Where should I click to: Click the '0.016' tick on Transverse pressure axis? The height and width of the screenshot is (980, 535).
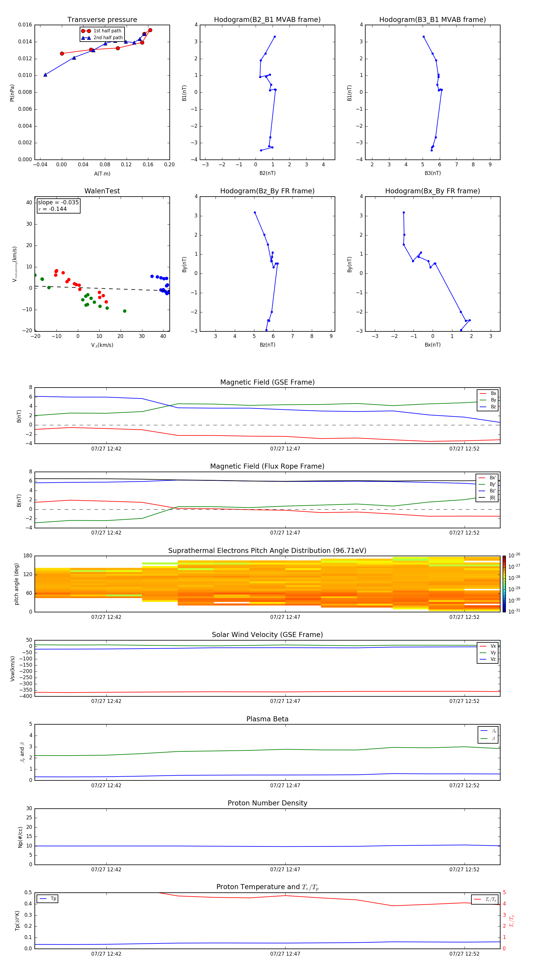point(25,25)
